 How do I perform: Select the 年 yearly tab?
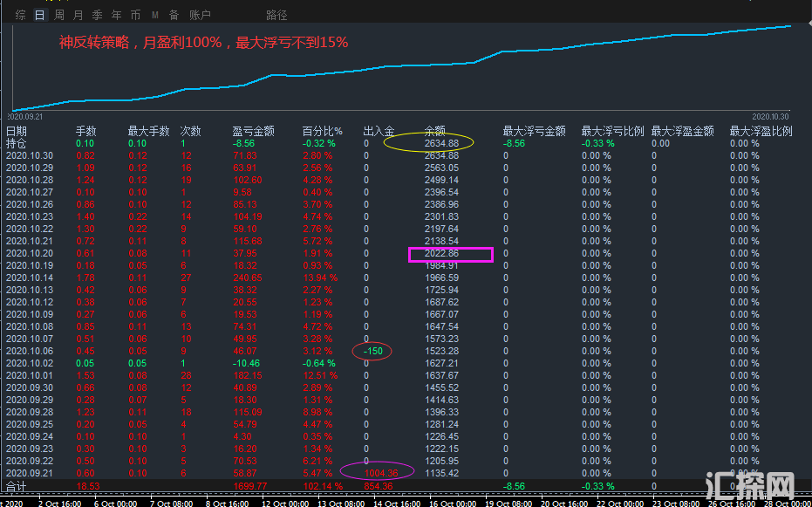pos(116,15)
